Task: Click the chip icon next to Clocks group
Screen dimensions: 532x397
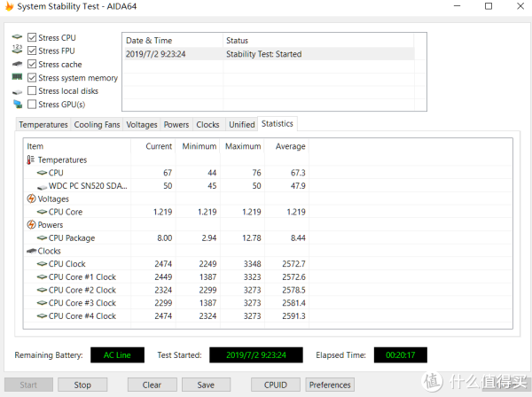Action: point(32,251)
